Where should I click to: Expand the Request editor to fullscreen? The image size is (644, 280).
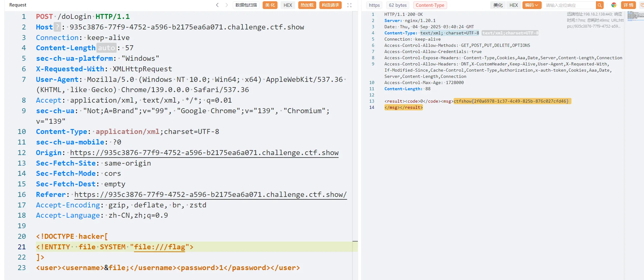349,5
